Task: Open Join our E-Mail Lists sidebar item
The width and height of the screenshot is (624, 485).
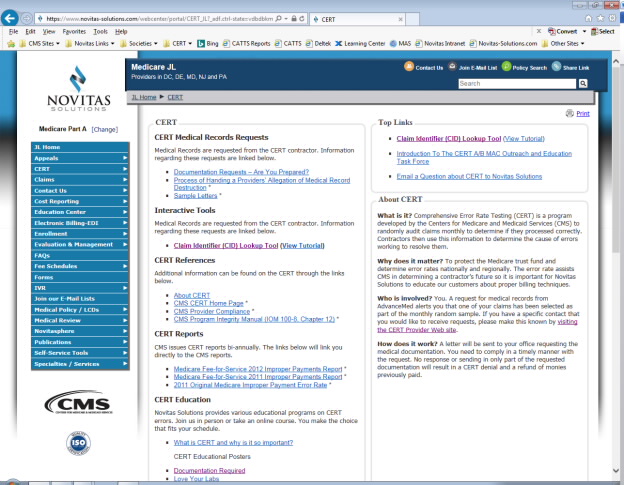Action: 80,298
